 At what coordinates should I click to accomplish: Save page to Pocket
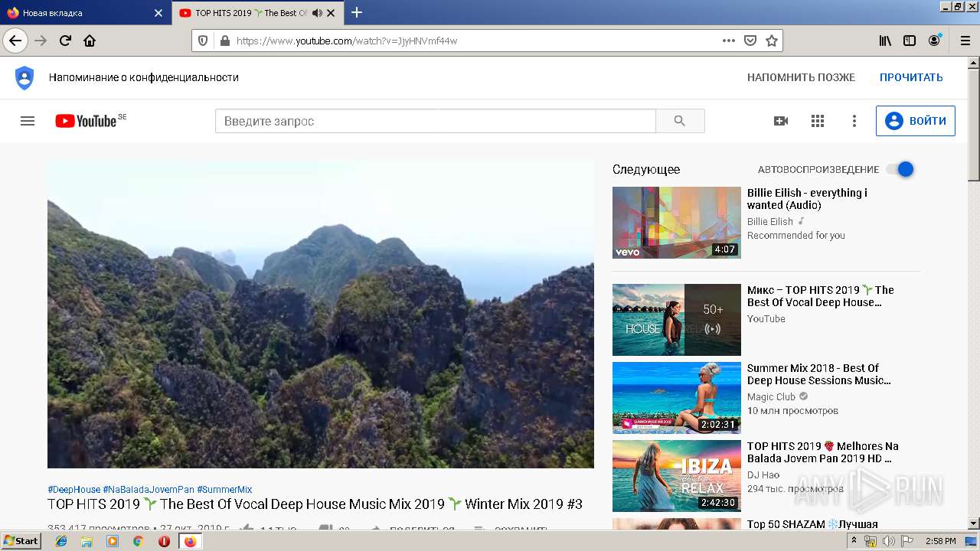pyautogui.click(x=750, y=41)
